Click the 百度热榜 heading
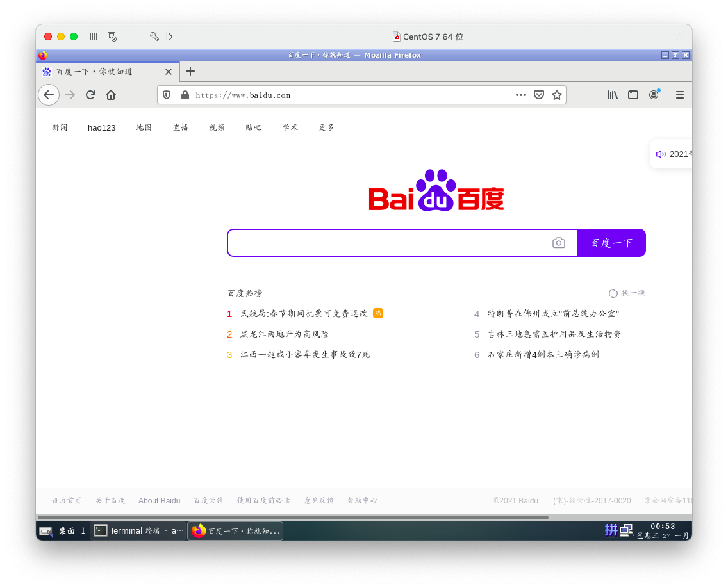Screen dimensions: 728x588 coord(245,293)
